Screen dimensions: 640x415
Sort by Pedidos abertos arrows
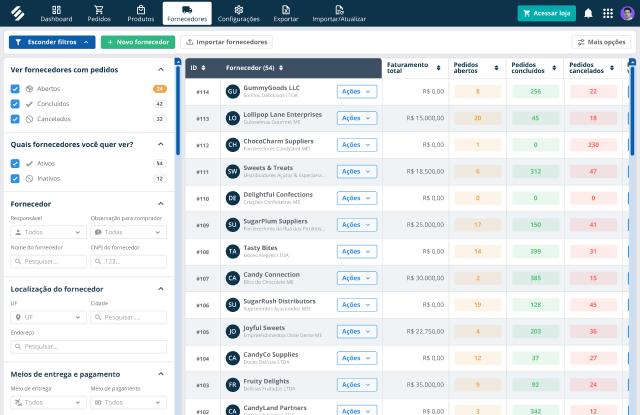pos(496,68)
